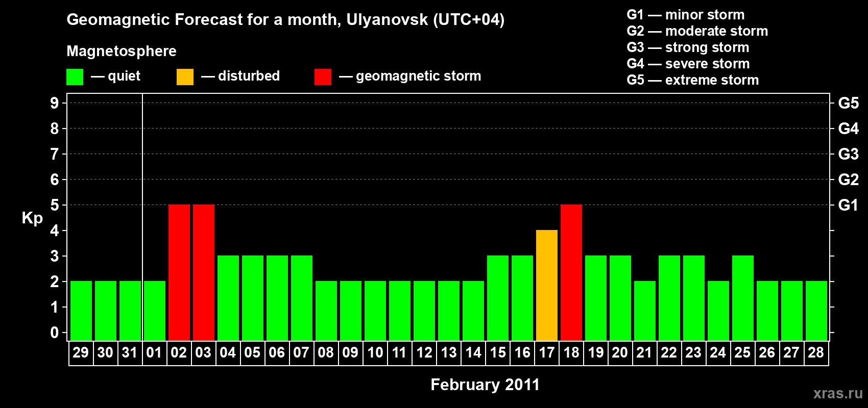Click the 'G2 — moderate storm' legend line
Screen dimensions: 868x408
697,31
